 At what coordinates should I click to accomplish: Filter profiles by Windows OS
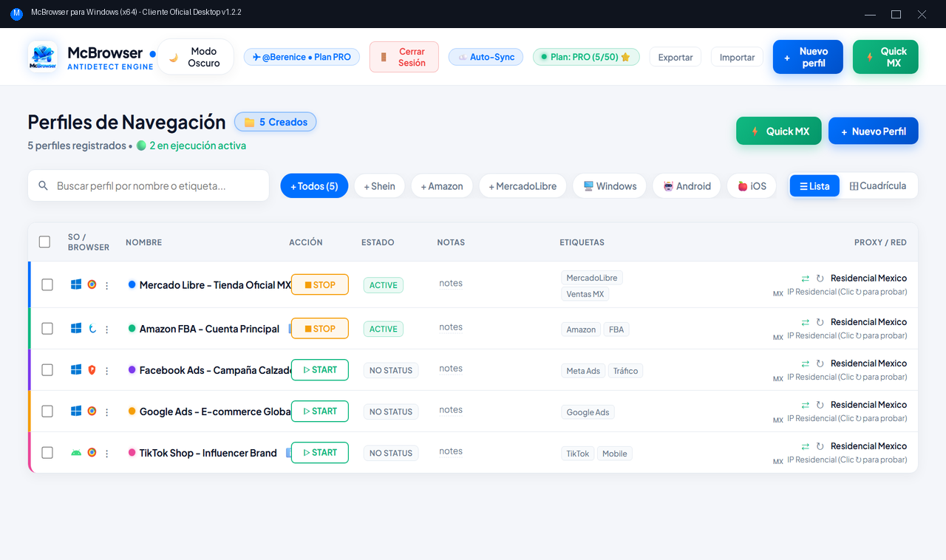610,186
